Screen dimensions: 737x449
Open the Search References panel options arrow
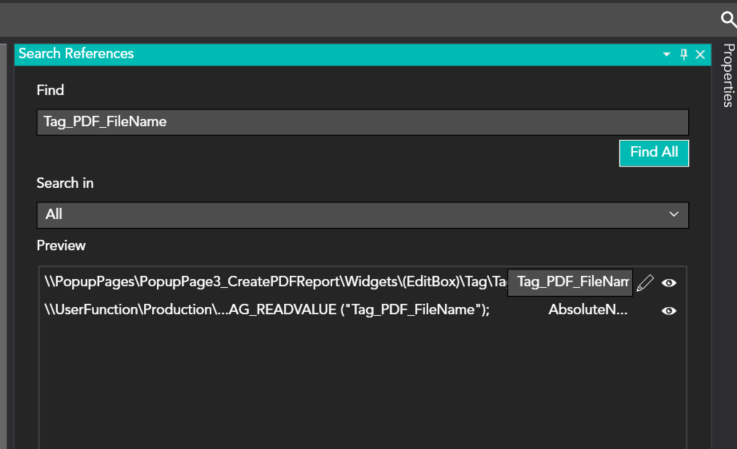[667, 55]
